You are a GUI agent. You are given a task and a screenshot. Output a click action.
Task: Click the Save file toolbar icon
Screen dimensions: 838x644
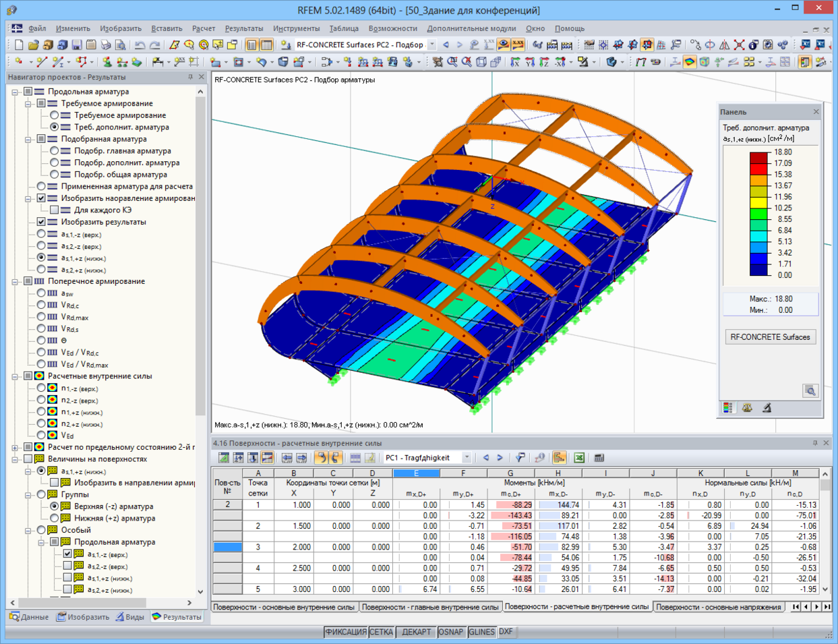click(77, 45)
